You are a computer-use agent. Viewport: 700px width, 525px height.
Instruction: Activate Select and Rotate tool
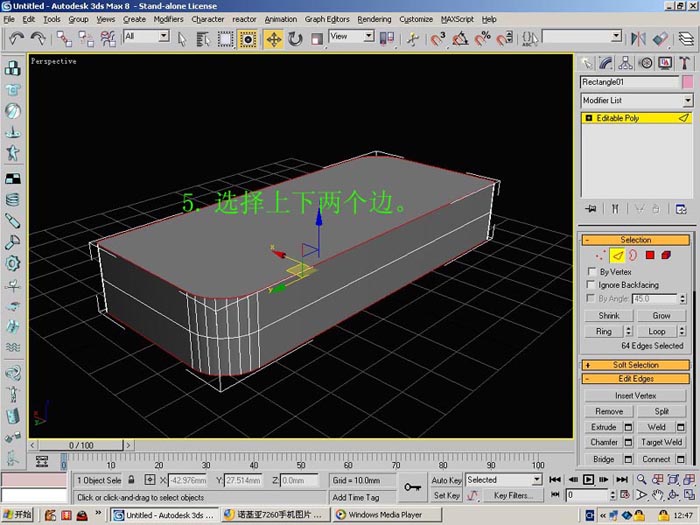click(295, 39)
